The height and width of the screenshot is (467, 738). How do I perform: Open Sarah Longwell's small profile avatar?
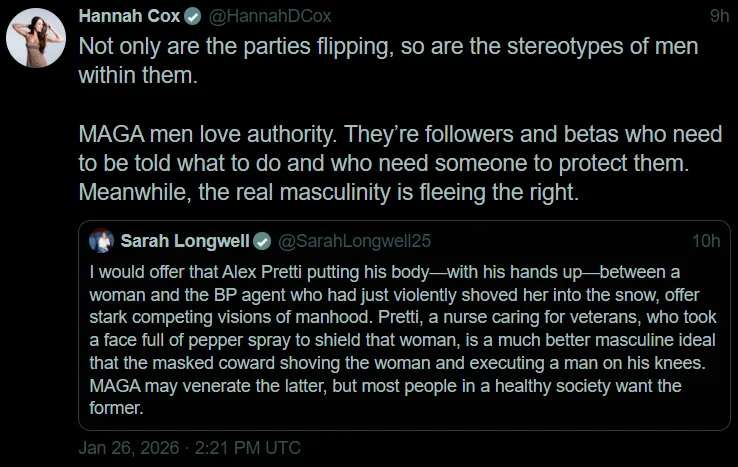tap(101, 241)
